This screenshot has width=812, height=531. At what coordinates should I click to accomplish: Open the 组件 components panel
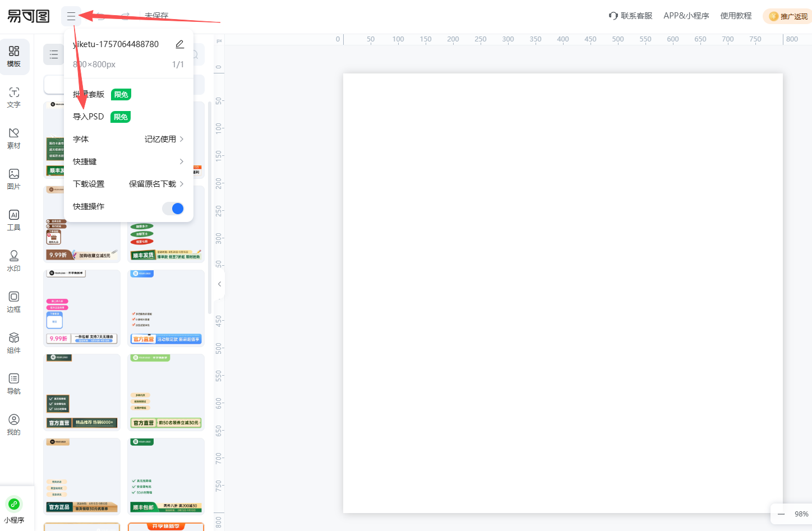(13, 343)
